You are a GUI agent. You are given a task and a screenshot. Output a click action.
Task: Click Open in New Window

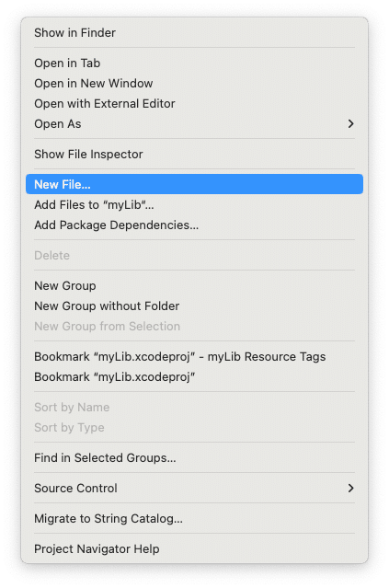click(194, 83)
